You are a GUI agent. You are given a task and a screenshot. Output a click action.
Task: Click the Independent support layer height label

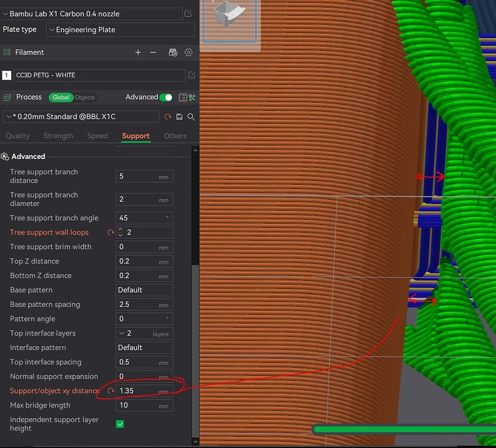click(54, 424)
